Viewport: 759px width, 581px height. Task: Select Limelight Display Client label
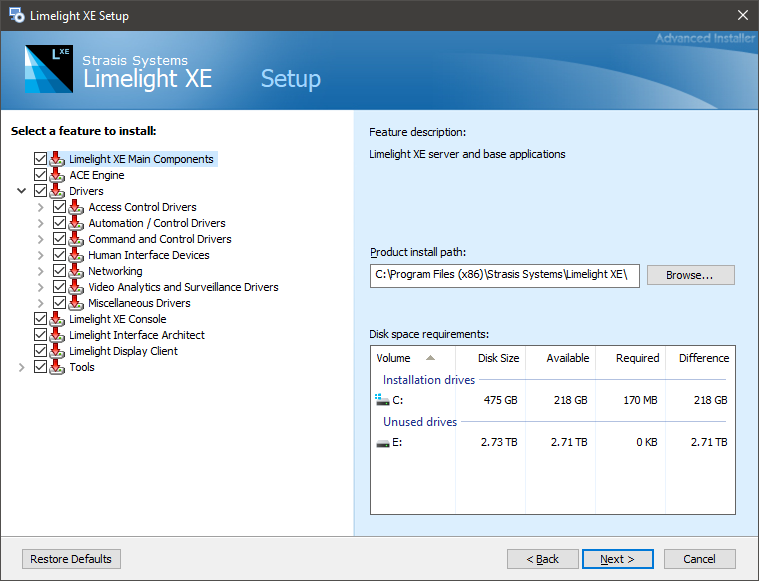tap(123, 351)
